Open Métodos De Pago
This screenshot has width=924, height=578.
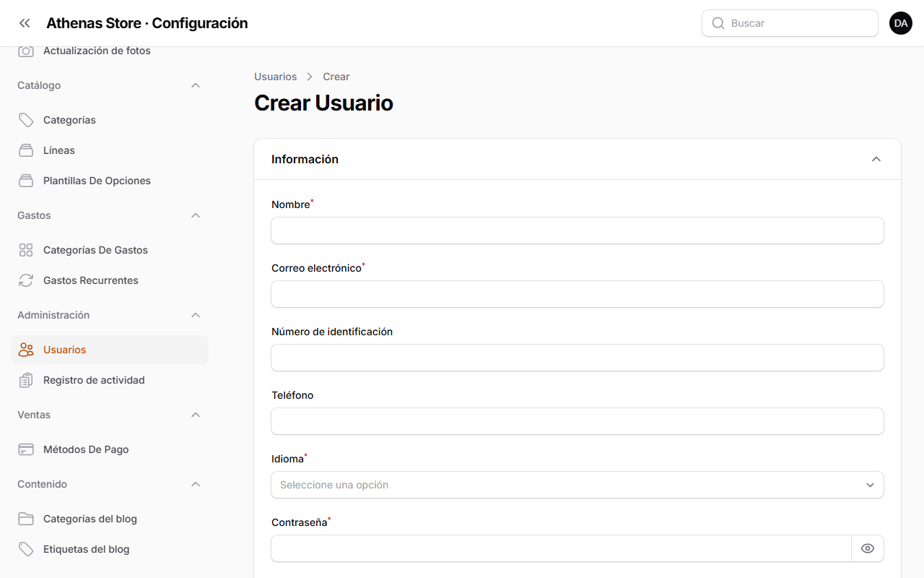110,449
